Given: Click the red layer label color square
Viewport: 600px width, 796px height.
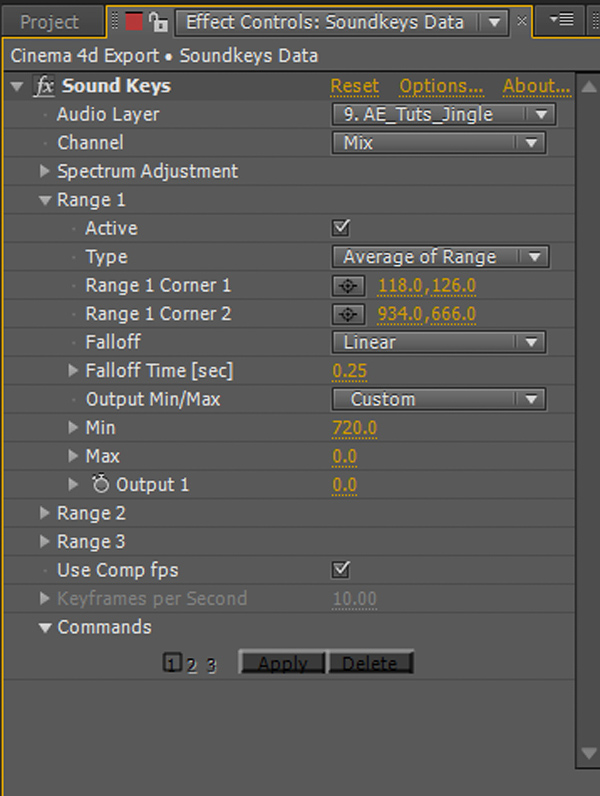Looking at the screenshot, I should point(134,22).
